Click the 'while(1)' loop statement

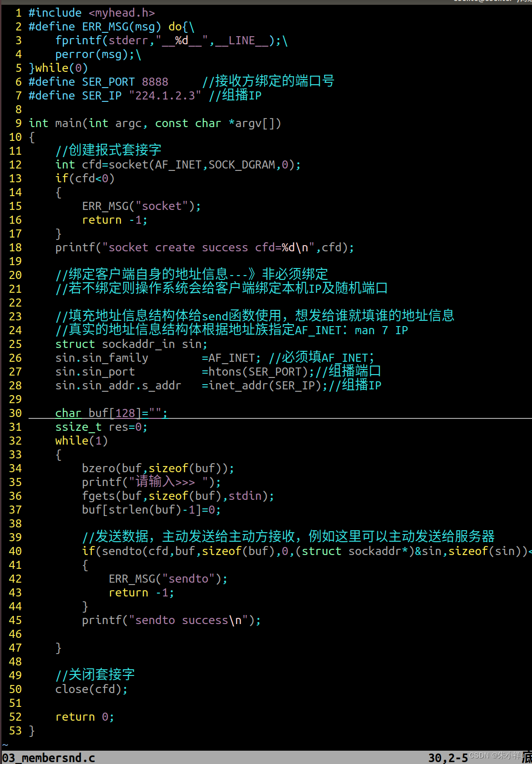[81, 441]
